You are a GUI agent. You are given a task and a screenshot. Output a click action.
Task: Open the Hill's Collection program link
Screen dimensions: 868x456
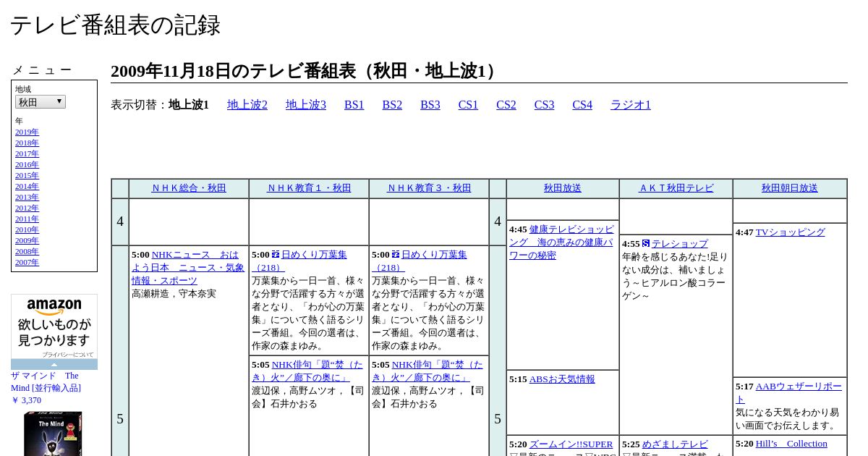point(791,444)
